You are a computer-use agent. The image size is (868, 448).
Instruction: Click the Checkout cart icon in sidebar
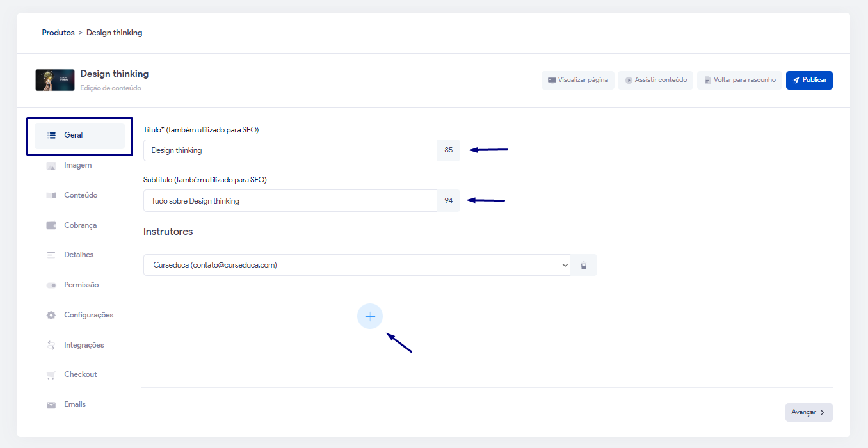point(51,375)
